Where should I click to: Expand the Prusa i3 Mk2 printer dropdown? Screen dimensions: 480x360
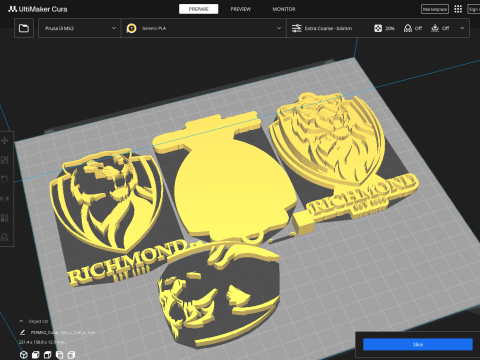click(x=79, y=28)
